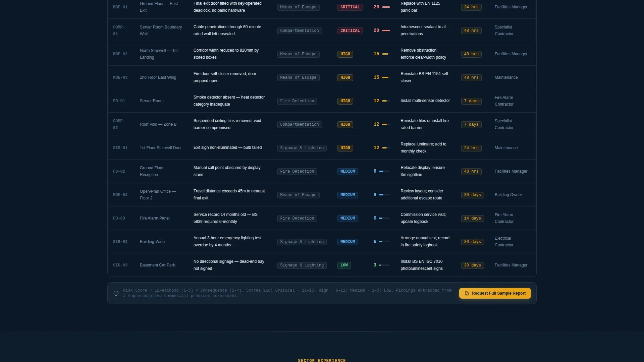644x362 pixels.
Task: Click the 7 days deadline badge for COMP-02
Action: [x=471, y=124]
